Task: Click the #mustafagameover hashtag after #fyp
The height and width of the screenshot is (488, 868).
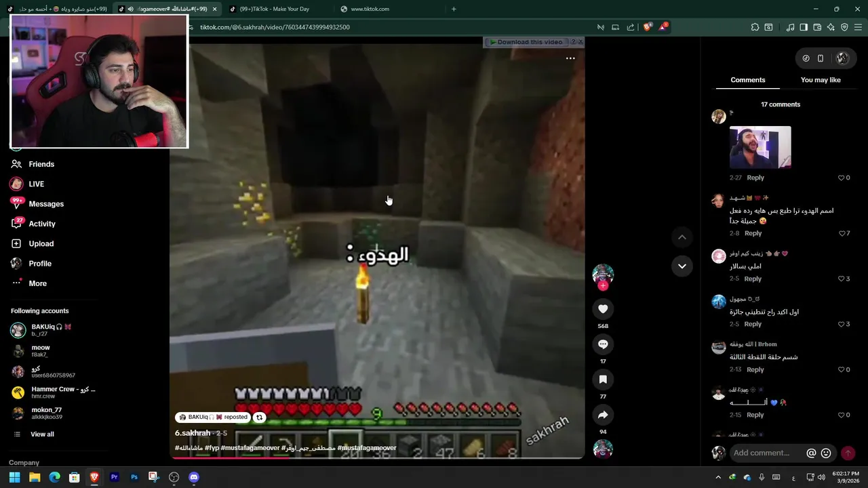Action: coord(250,448)
